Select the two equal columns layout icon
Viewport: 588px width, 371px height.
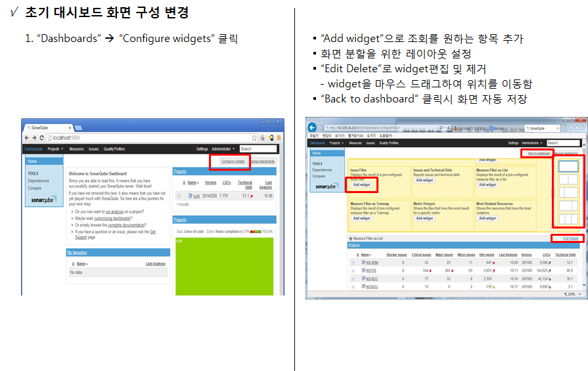[x=568, y=179]
